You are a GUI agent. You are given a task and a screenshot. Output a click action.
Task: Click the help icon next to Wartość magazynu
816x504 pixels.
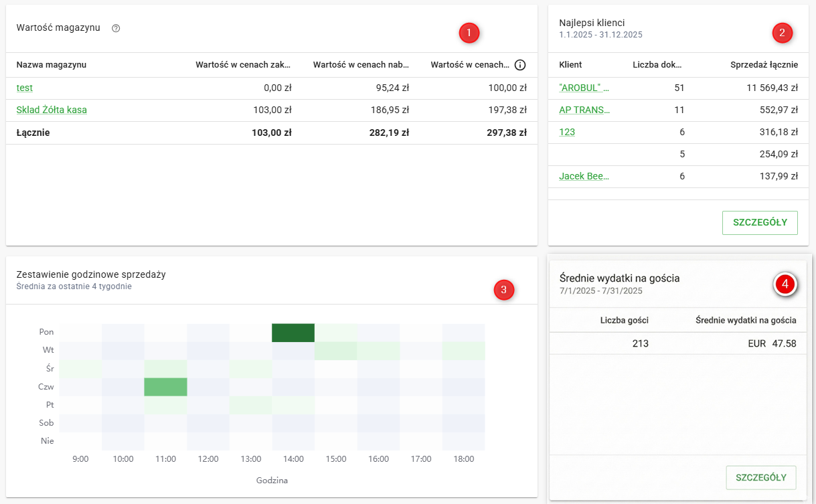coord(116,28)
